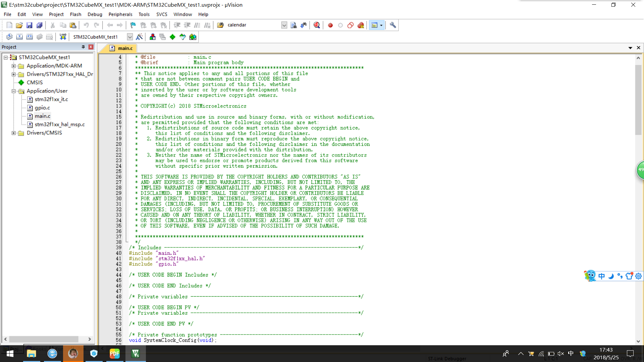
Task: Open a file via the Open folder icon
Action: [x=19, y=25]
